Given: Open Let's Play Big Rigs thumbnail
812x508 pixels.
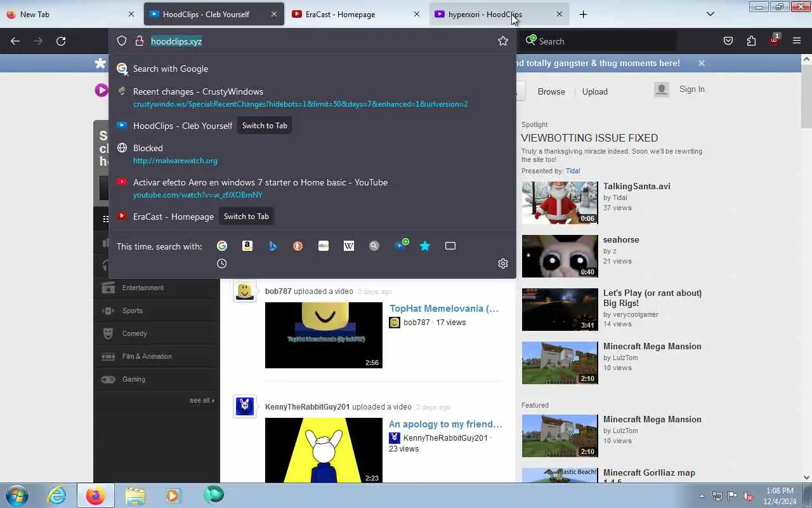Looking at the screenshot, I should click(x=560, y=309).
